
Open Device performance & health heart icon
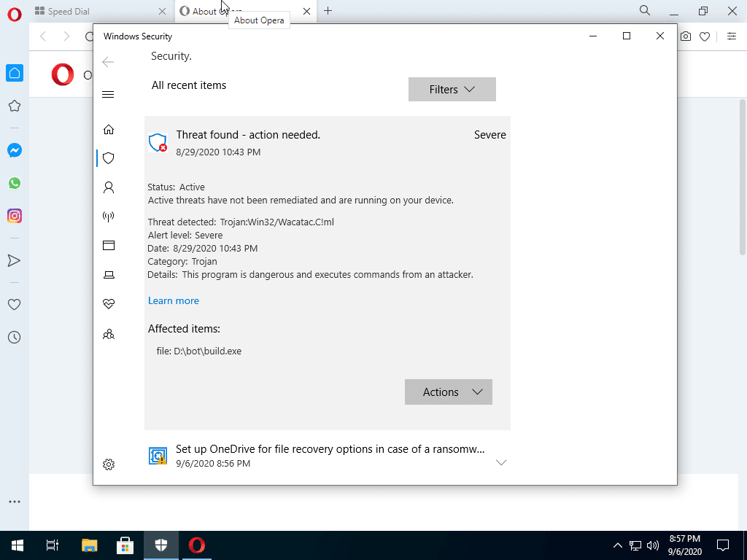click(x=109, y=304)
